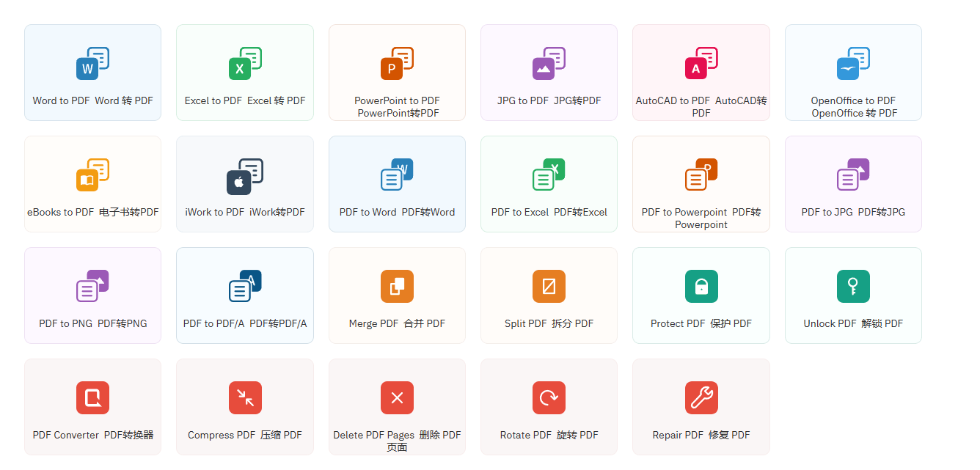The width and height of the screenshot is (980, 470).
Task: Go to the PDF to Excel text link
Action: tap(549, 212)
